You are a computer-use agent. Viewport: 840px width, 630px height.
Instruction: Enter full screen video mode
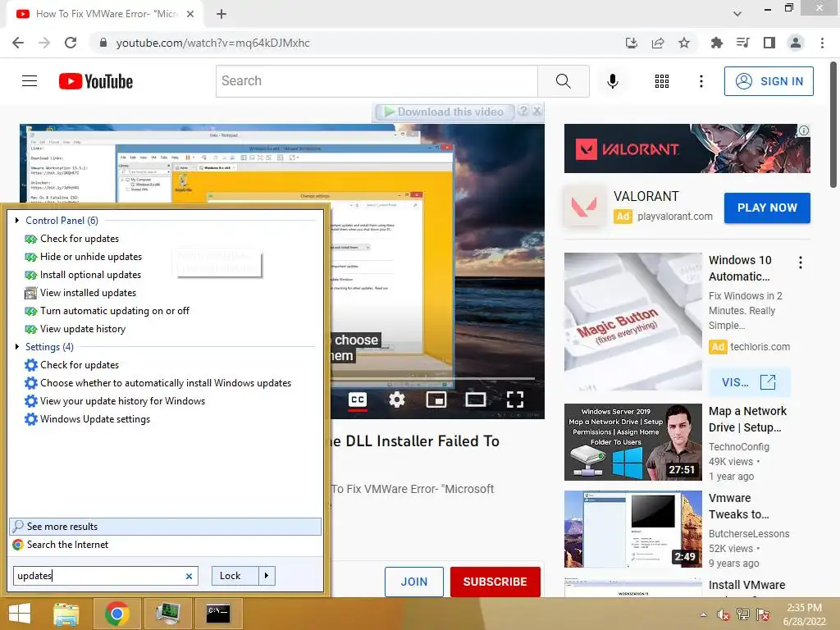[x=515, y=399]
